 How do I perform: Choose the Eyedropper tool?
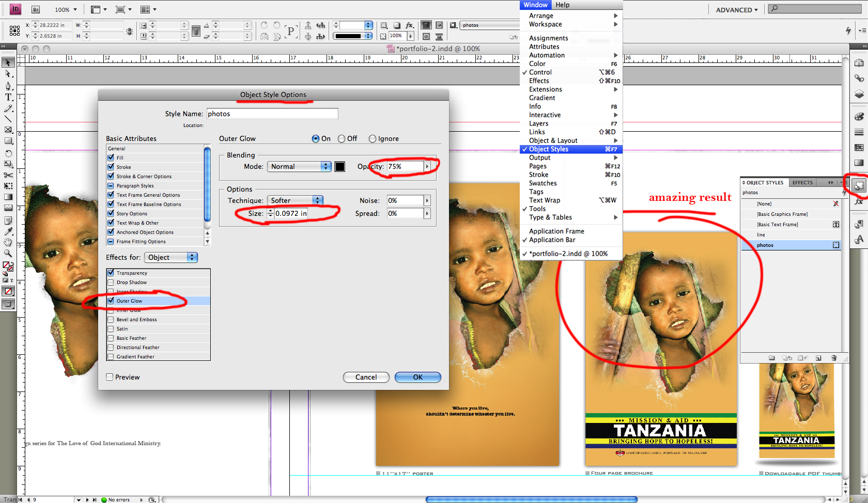pos(8,231)
